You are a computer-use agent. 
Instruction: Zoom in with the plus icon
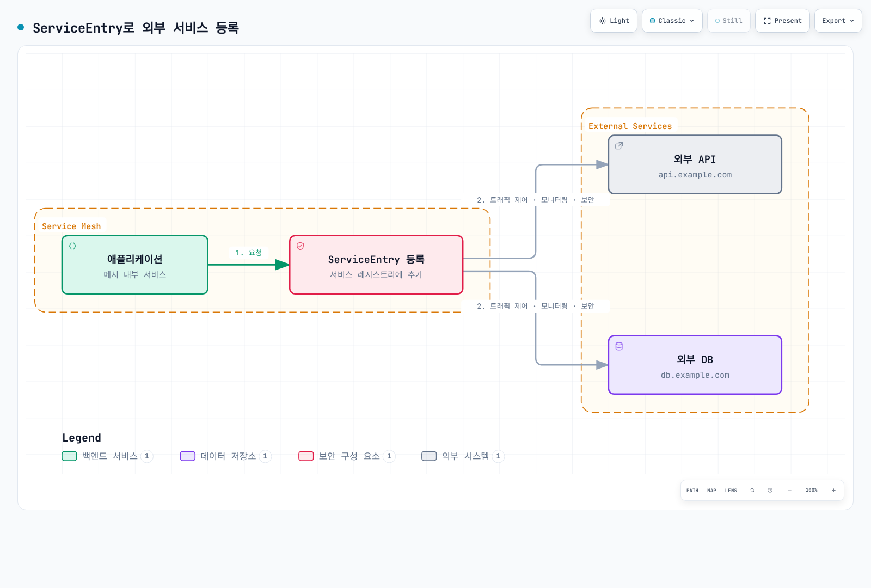tap(833, 491)
